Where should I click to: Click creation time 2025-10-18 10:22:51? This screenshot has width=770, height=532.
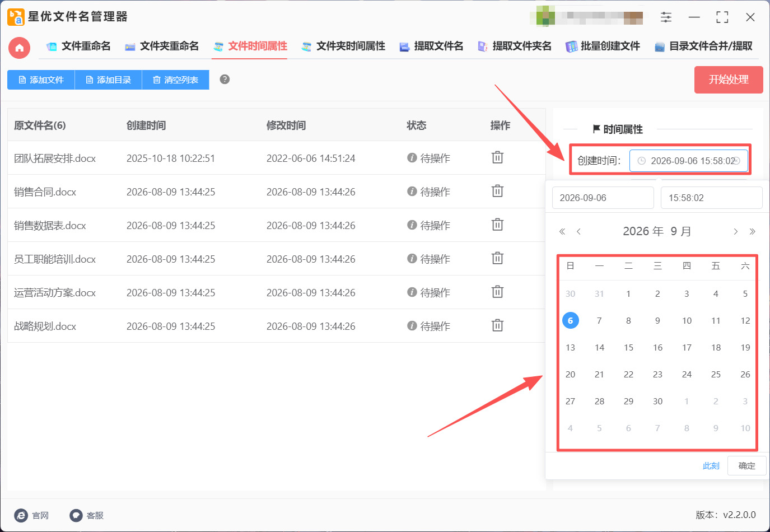click(171, 158)
